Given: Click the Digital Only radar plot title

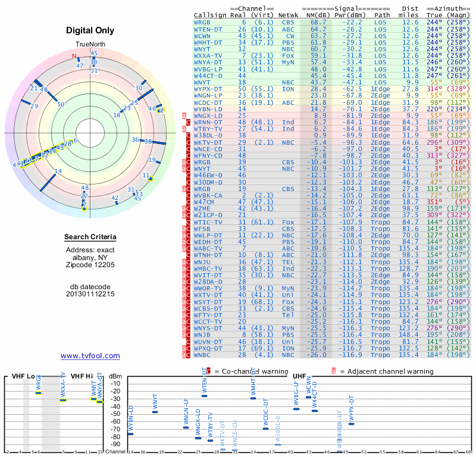Looking at the screenshot, I should click(90, 31).
